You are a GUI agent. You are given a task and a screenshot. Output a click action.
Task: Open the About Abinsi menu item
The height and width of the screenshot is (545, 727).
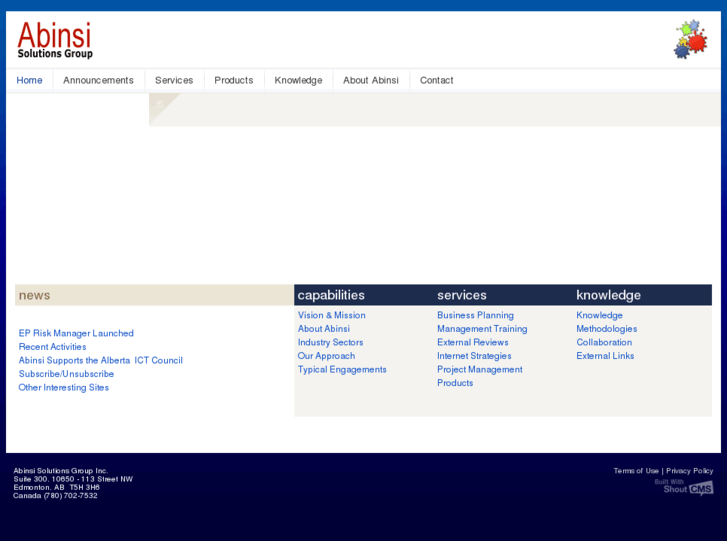pyautogui.click(x=370, y=80)
